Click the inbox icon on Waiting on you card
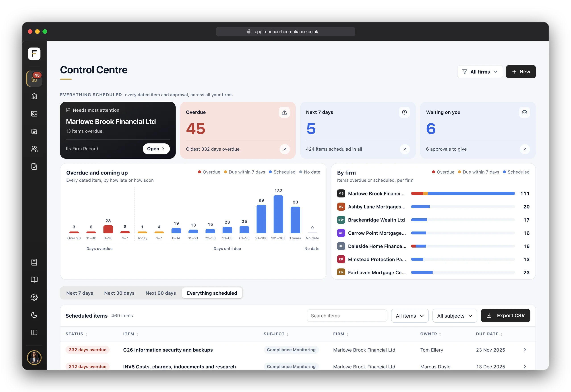This screenshot has height=392, width=571. pyautogui.click(x=524, y=112)
